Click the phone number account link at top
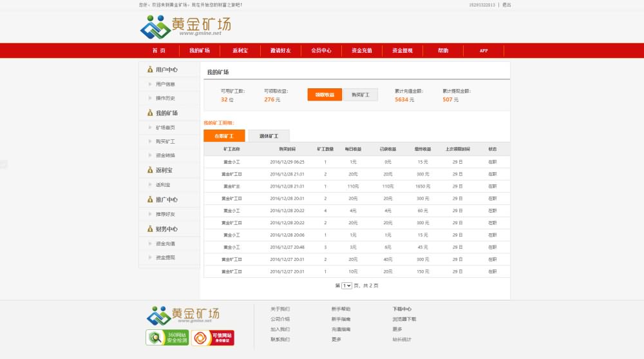644x359 pixels. point(482,5)
